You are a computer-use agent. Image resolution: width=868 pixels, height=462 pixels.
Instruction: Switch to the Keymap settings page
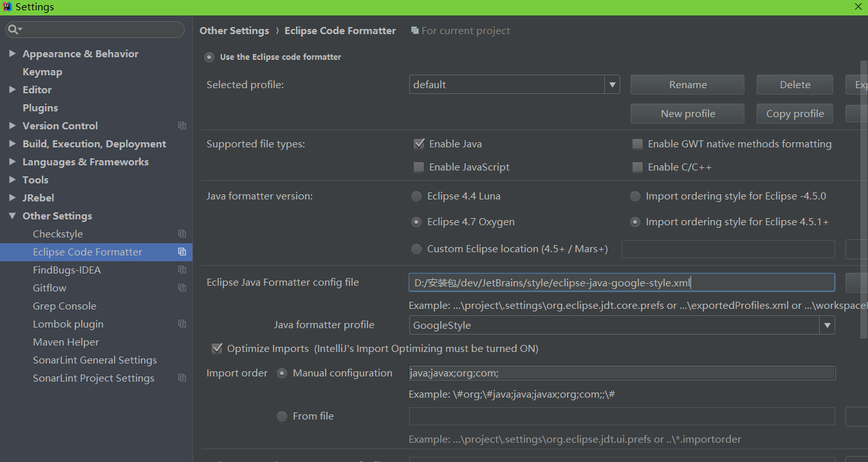click(42, 71)
